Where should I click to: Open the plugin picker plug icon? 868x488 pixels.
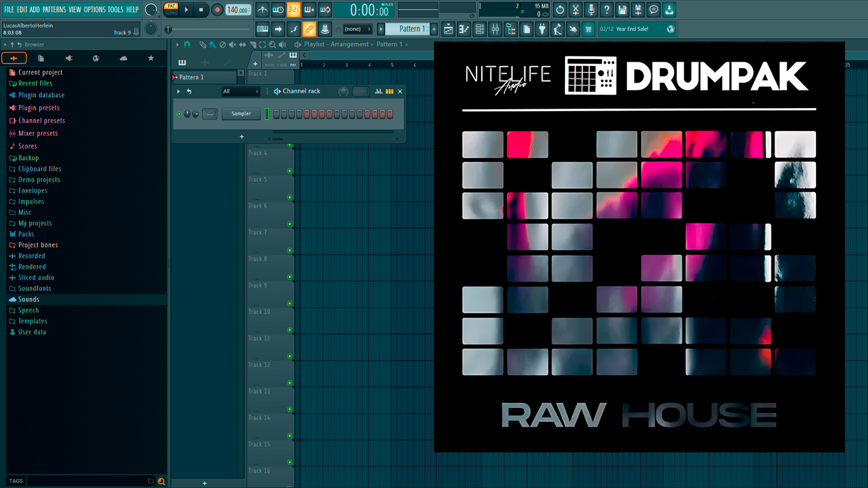click(542, 29)
